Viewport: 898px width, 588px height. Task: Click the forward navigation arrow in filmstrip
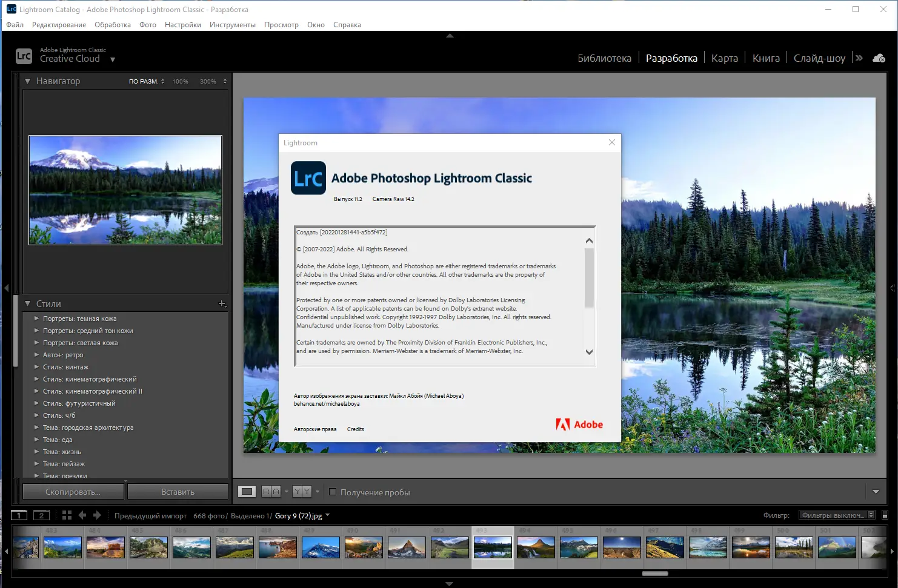click(98, 515)
